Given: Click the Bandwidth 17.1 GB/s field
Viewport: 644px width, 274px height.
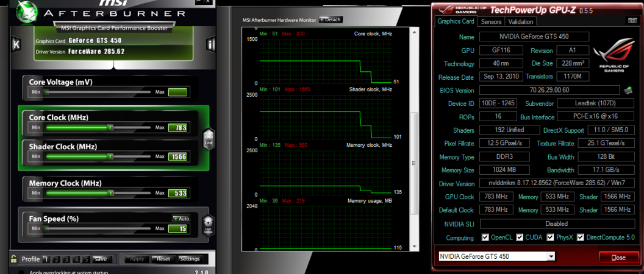Looking at the screenshot, I should (x=606, y=170).
